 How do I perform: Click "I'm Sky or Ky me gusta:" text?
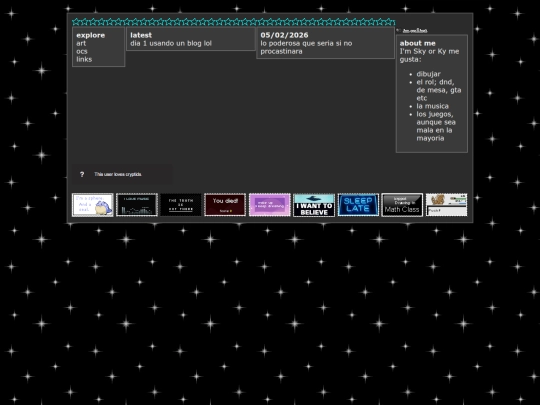tap(429, 55)
